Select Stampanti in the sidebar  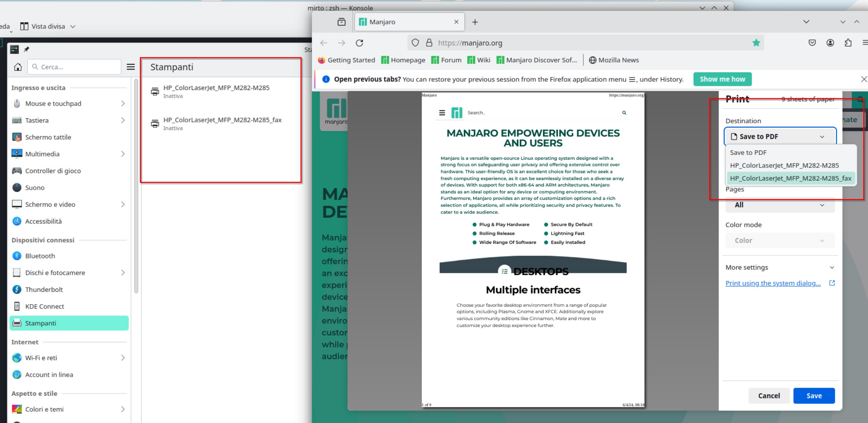[69, 323]
